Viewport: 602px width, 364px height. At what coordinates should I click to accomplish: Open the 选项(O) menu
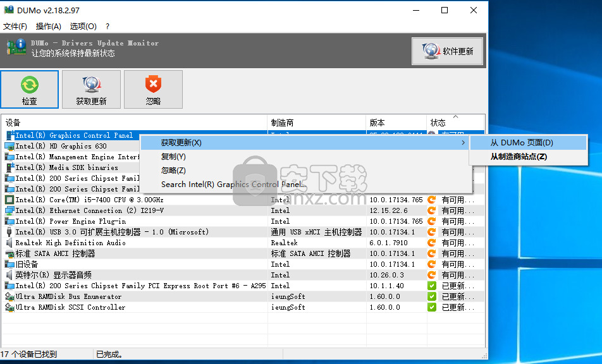click(83, 26)
